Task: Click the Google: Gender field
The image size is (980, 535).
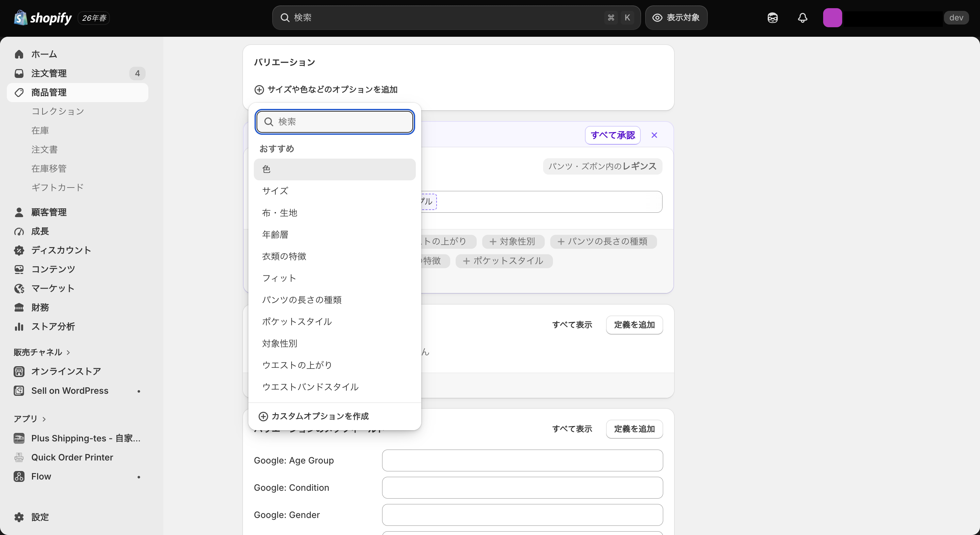Action: 522,515
